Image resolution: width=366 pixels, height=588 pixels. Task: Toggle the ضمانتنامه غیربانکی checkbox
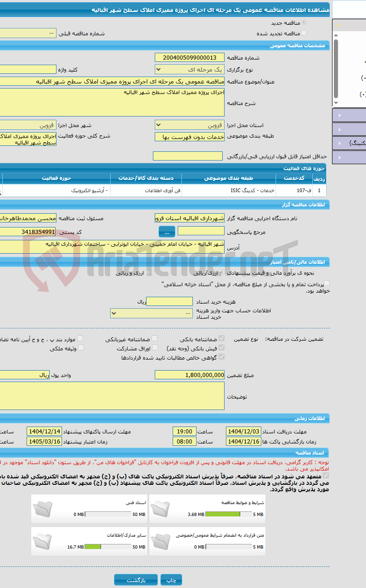tap(155, 339)
